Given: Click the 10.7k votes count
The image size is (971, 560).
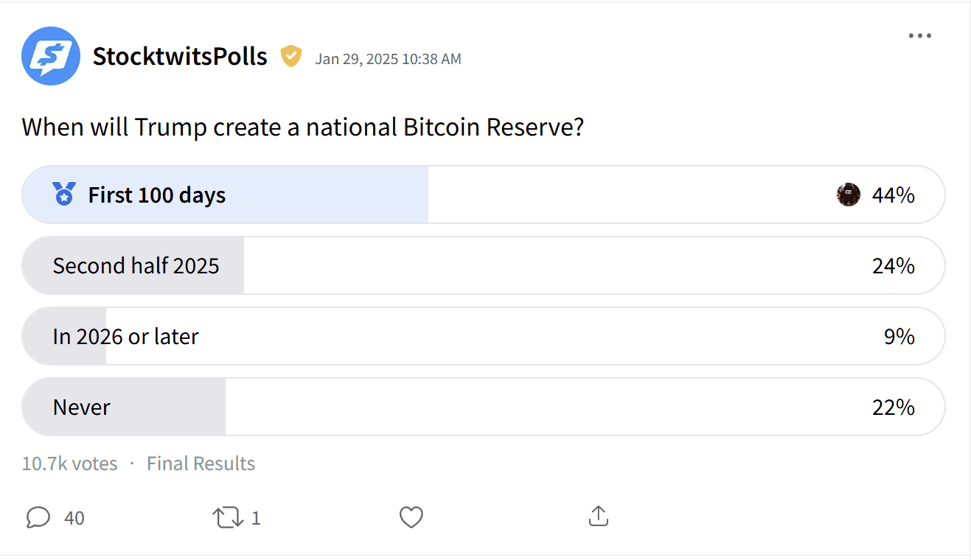Looking at the screenshot, I should click(70, 463).
